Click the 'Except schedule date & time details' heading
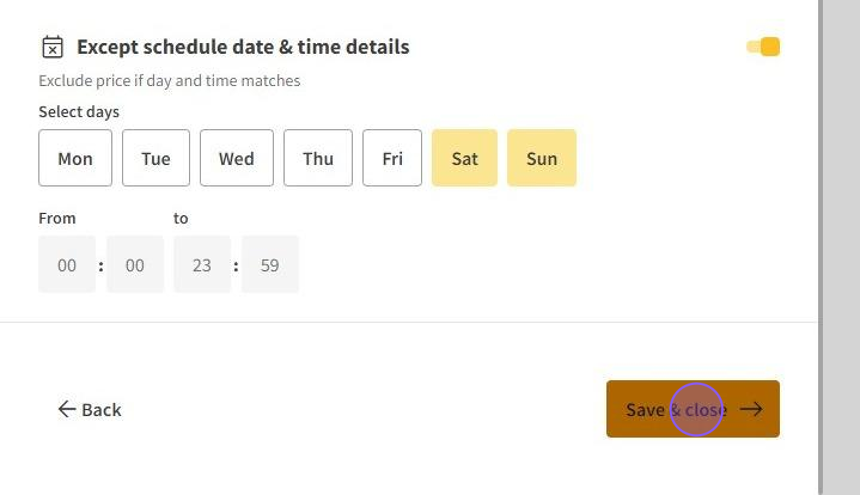 tap(243, 47)
